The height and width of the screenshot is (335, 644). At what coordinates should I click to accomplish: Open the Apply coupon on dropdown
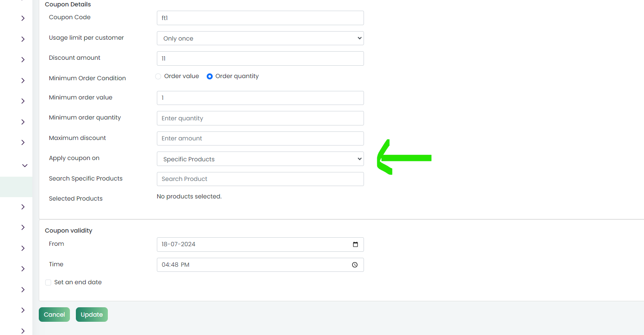tap(260, 159)
